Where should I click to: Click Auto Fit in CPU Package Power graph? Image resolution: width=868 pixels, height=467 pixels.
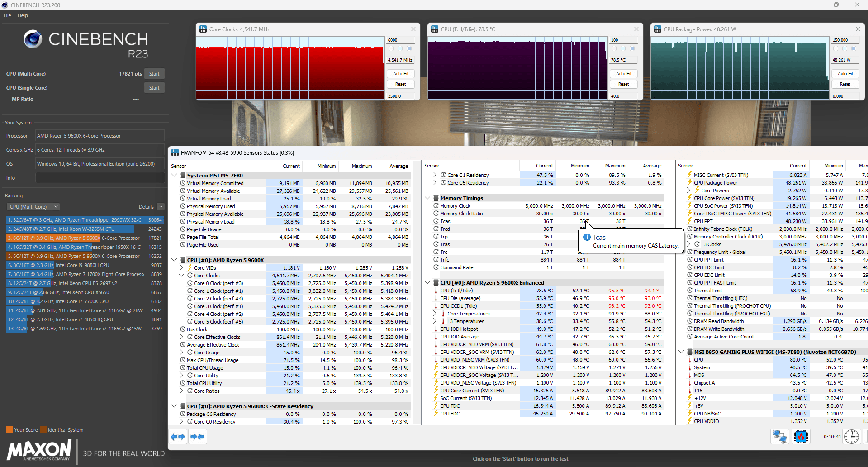tap(845, 73)
